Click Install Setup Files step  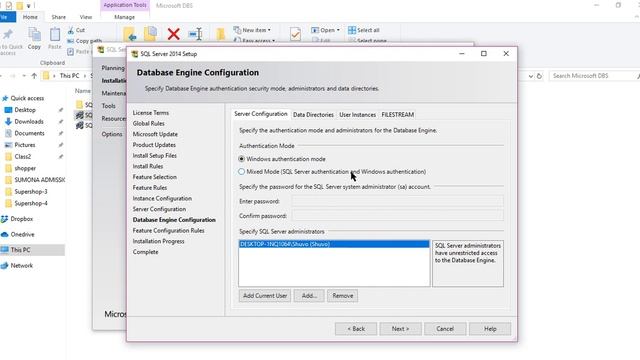[155, 156]
